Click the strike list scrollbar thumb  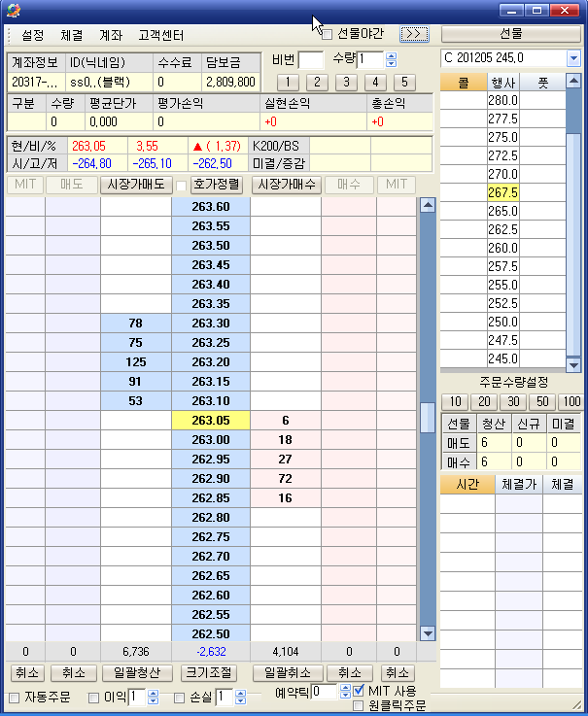(573, 245)
